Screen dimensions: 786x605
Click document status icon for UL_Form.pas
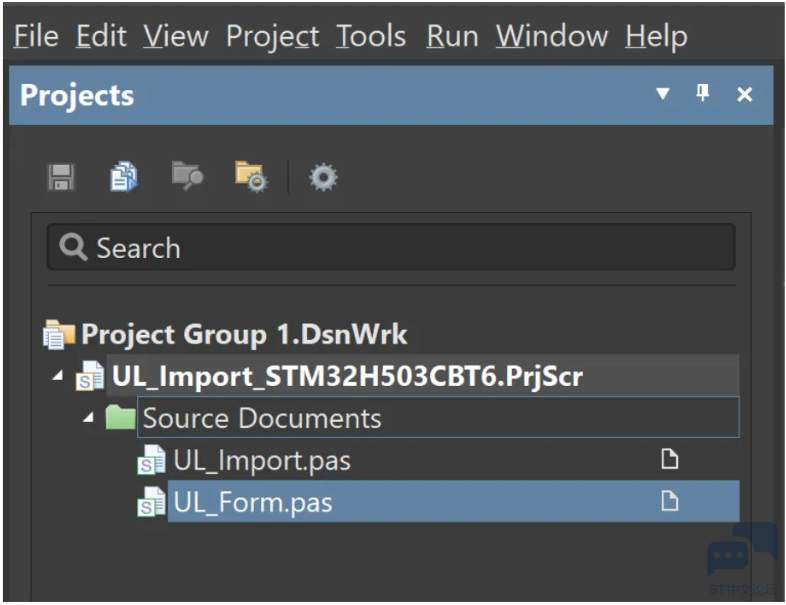670,501
